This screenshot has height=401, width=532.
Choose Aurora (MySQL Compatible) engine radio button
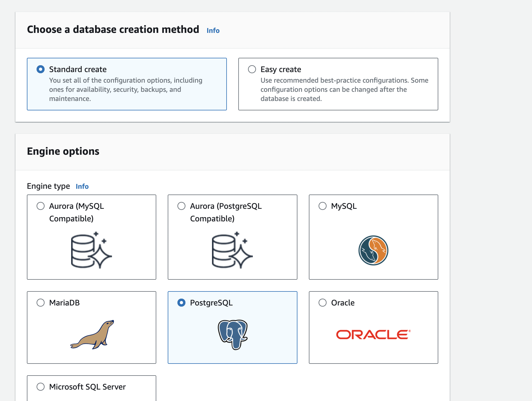point(41,206)
